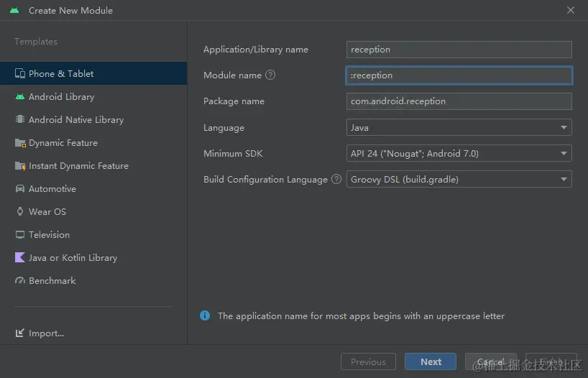Image resolution: width=588 pixels, height=378 pixels.
Task: Click the Wear OS watch icon
Action: click(x=20, y=211)
